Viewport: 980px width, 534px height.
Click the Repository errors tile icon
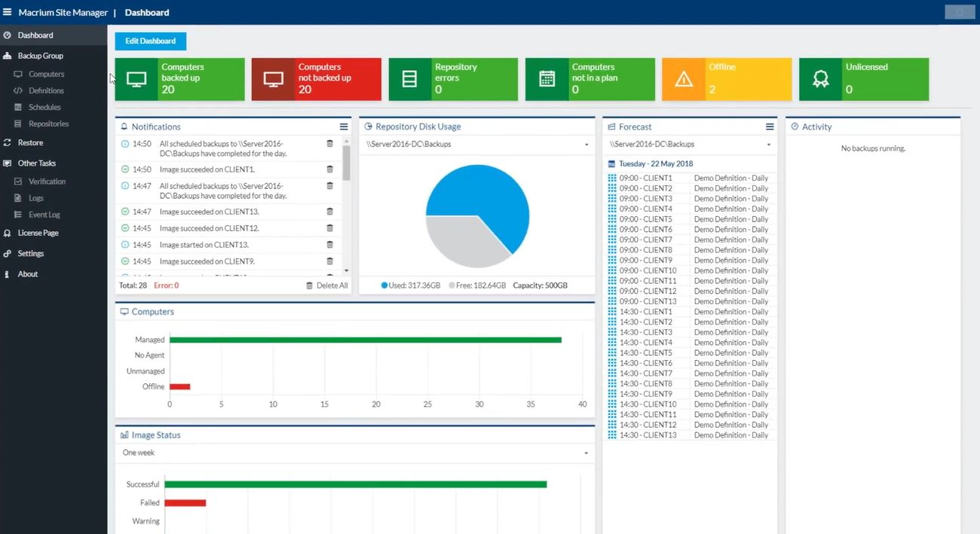[409, 79]
